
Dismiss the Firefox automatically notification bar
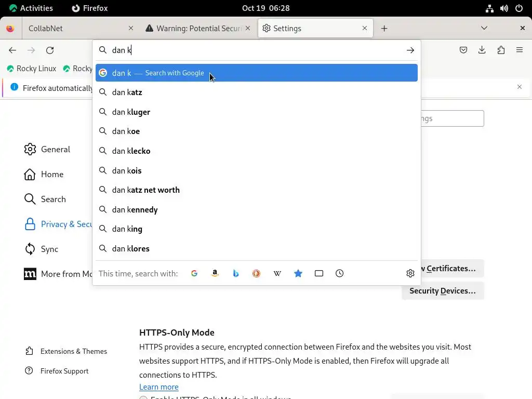(x=520, y=87)
